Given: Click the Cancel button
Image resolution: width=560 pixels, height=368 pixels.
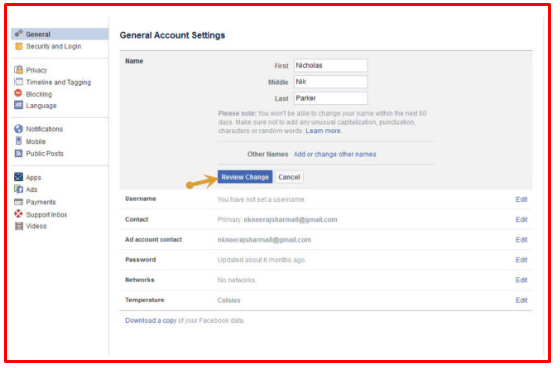Looking at the screenshot, I should 289,177.
